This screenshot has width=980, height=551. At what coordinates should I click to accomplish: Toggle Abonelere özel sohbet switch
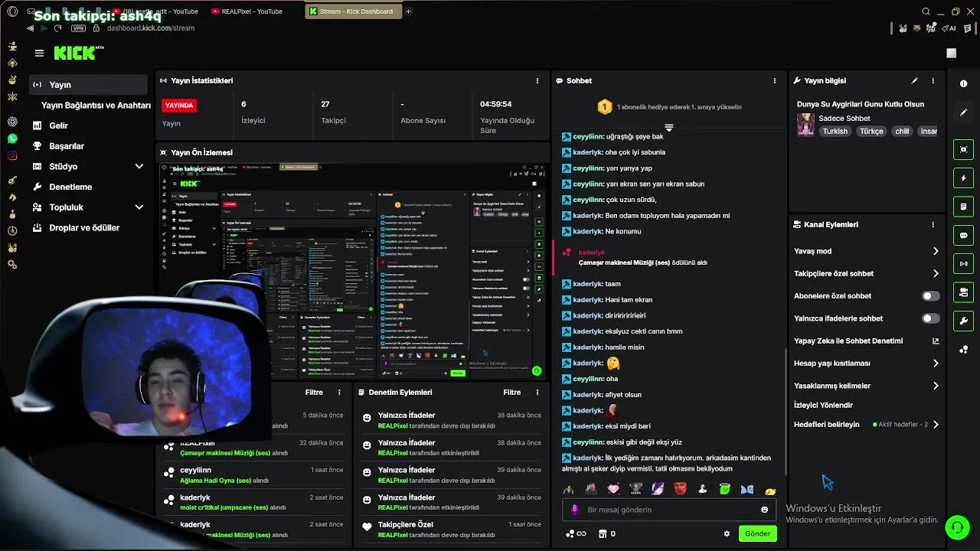[930, 296]
